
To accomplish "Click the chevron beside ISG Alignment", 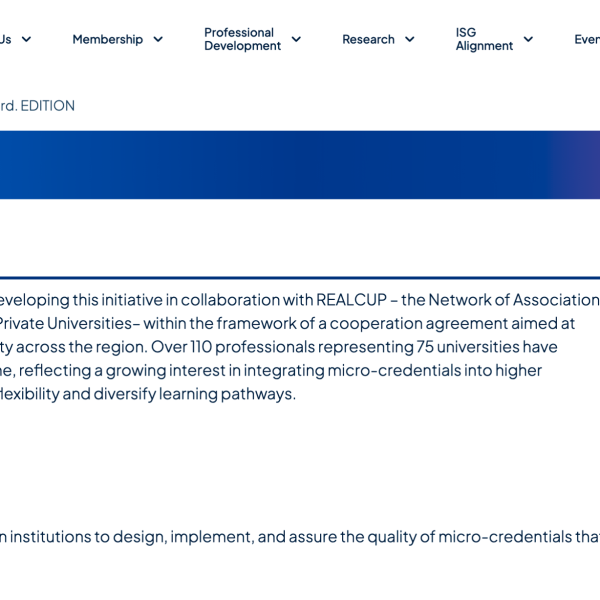I will point(528,40).
